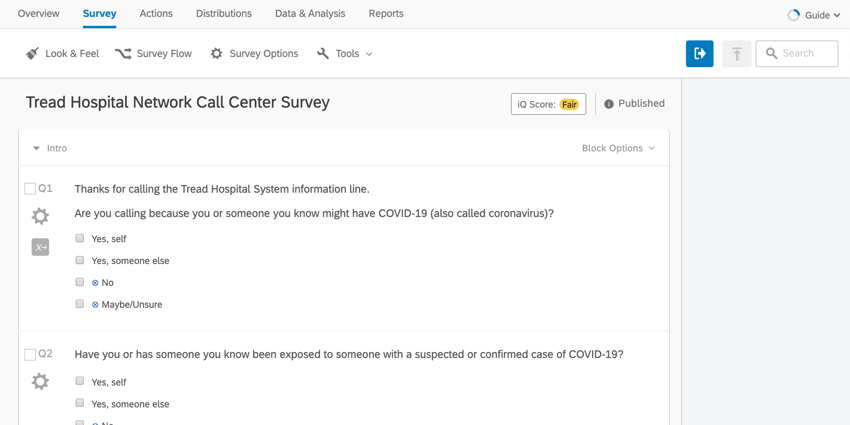This screenshot has height=425, width=850.
Task: Open Survey Flow shuffle icon
Action: coord(123,54)
